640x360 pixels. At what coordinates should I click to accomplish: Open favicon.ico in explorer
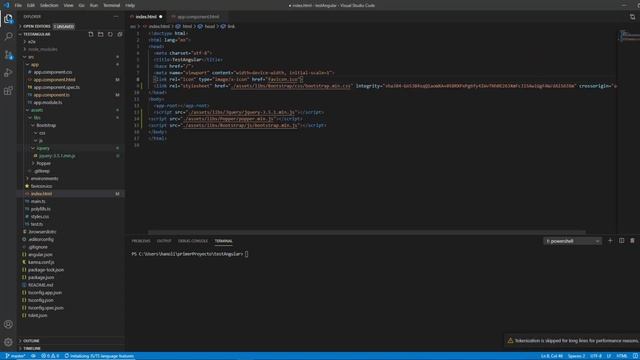[41, 186]
